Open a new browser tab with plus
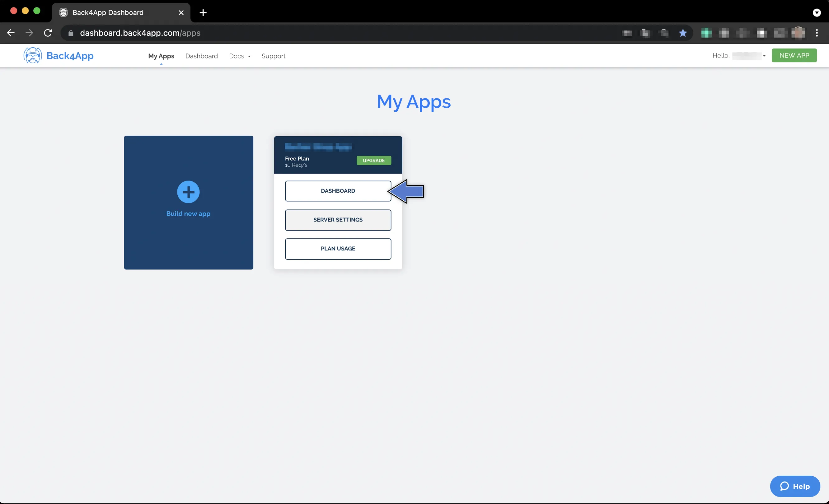 [x=203, y=13]
